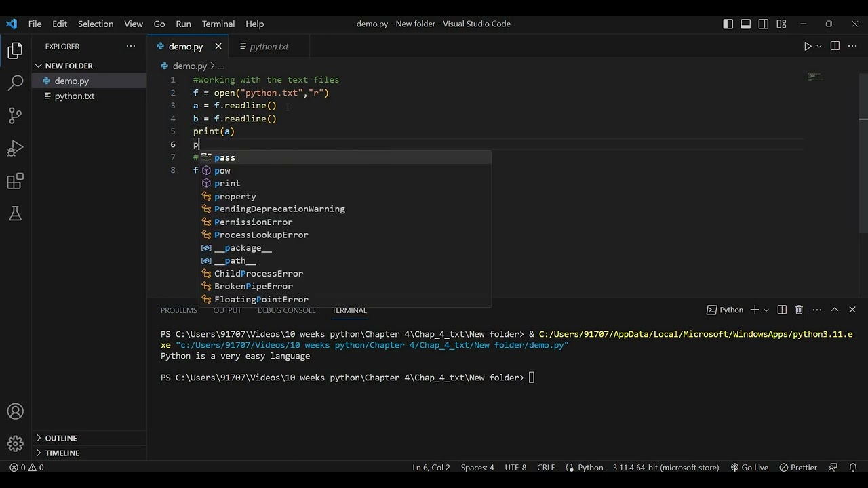The image size is (868, 488).
Task: Create a new terminal with plus icon
Action: coord(754,310)
